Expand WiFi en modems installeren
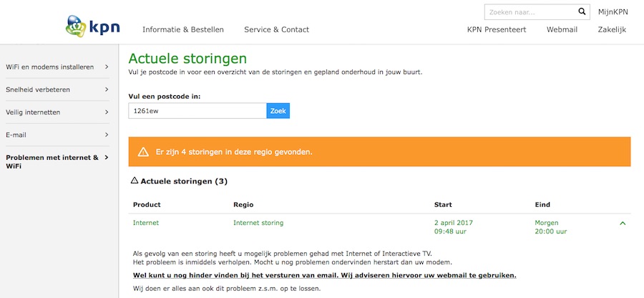644x298 pixels. click(107, 67)
